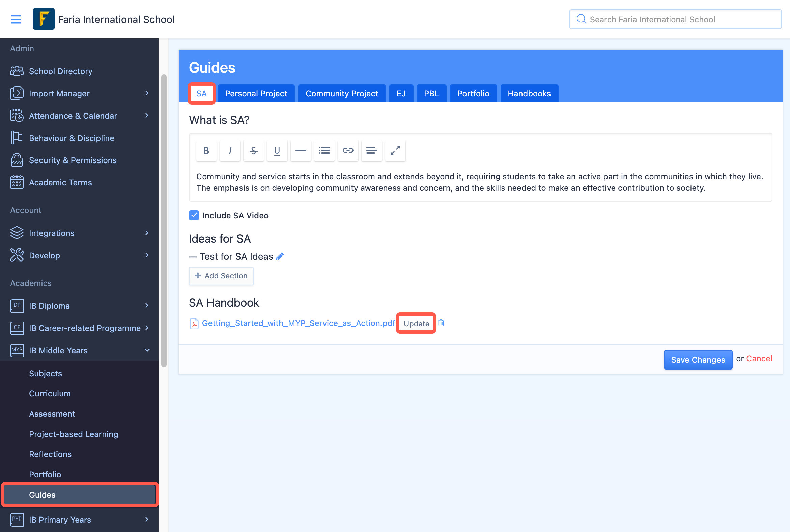Click the IB Diploma DP icon

click(17, 306)
